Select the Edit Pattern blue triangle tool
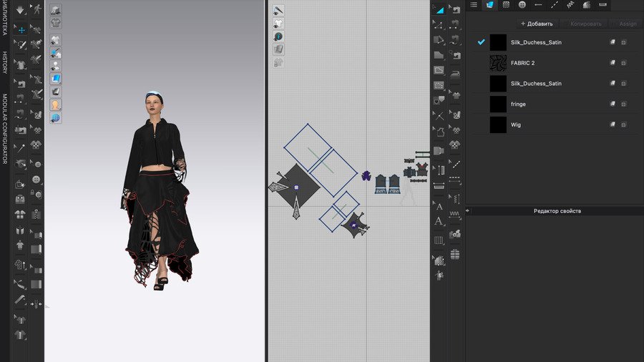Viewport: 644px width, 362px height. coord(439,9)
